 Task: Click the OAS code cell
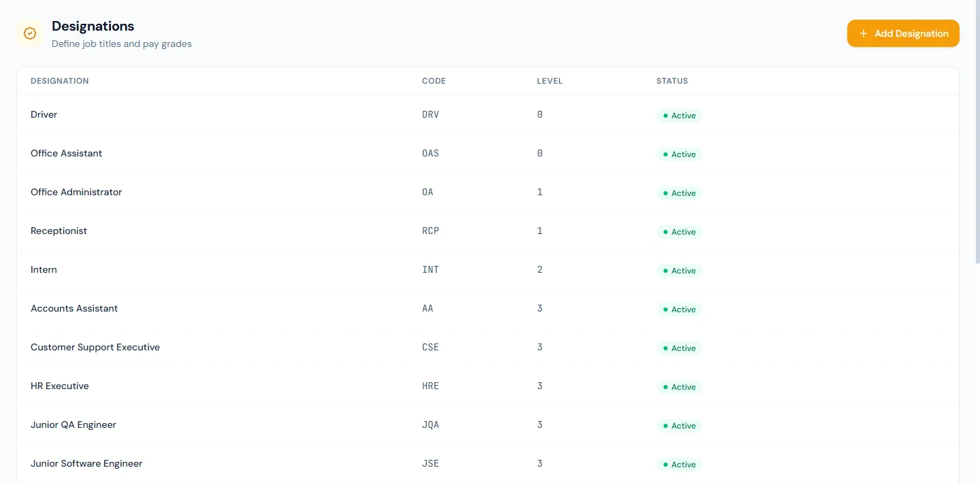431,153
